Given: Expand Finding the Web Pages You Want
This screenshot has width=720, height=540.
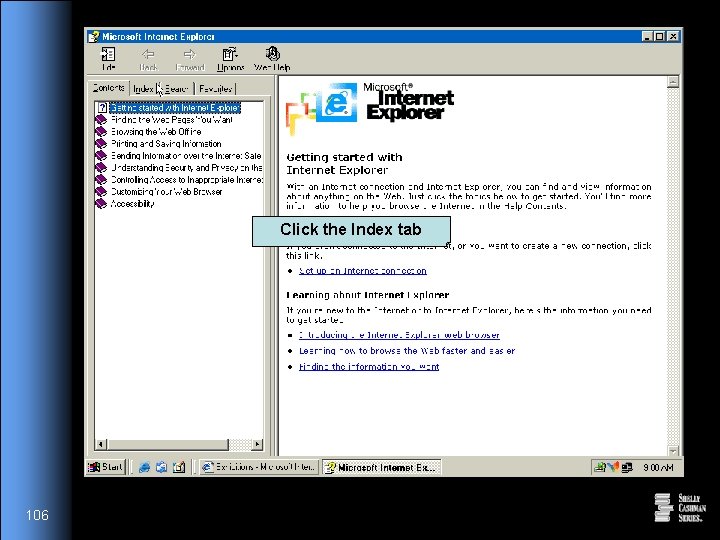Looking at the screenshot, I should (x=172, y=120).
